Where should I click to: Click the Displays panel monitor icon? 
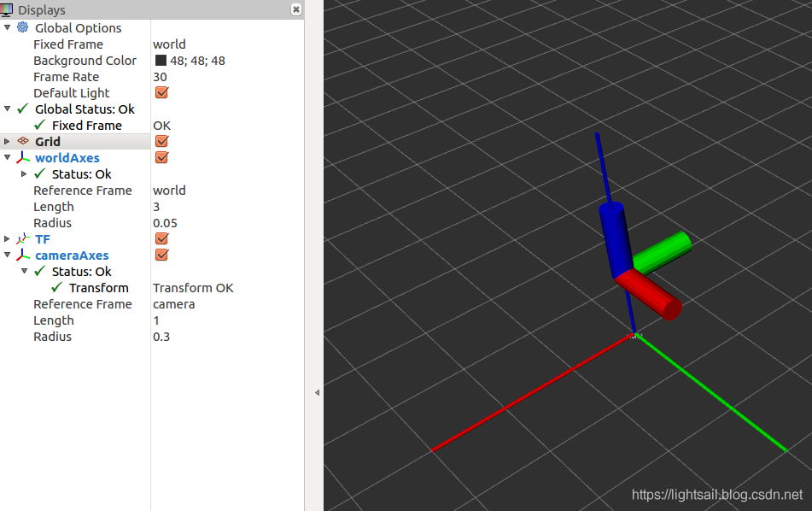coord(6,9)
